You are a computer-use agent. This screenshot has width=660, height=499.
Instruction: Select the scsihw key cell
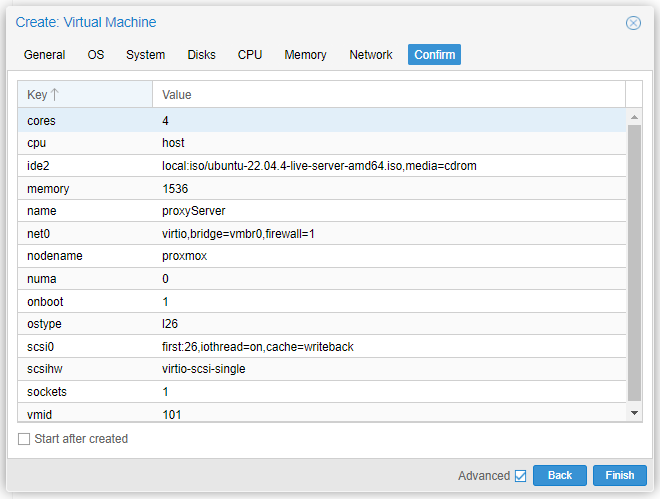click(45, 369)
